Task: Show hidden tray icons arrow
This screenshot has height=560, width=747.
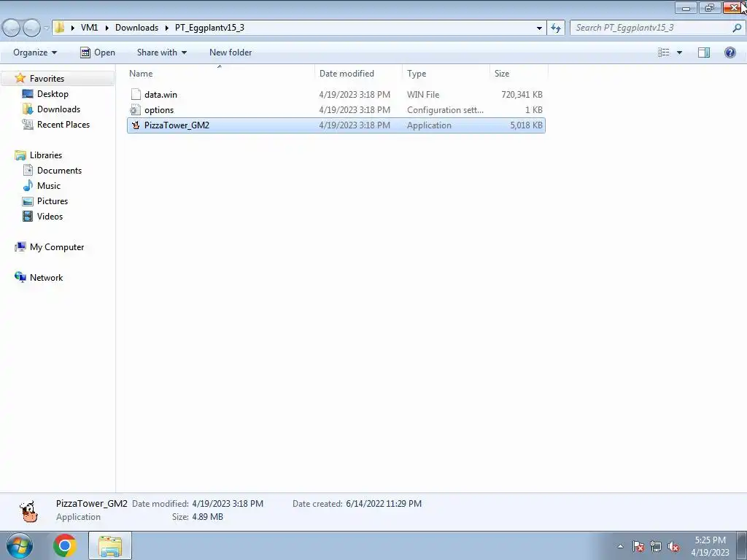Action: click(x=620, y=546)
